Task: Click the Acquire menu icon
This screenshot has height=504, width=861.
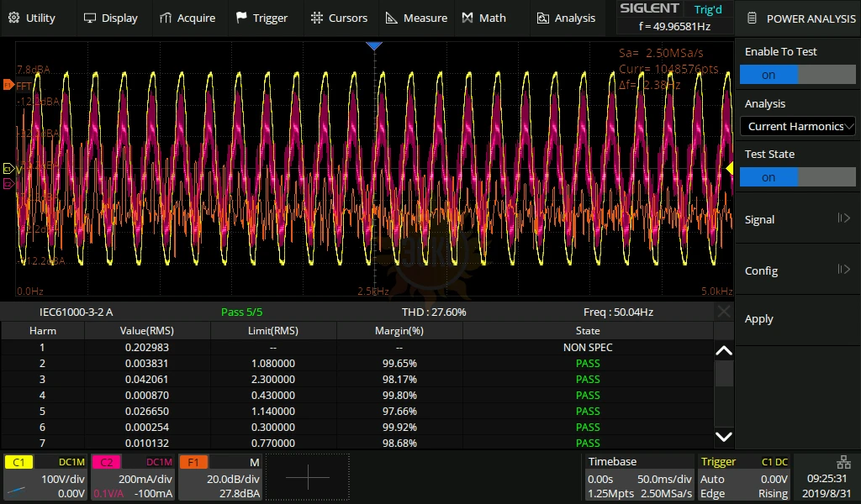Action: 166,18
